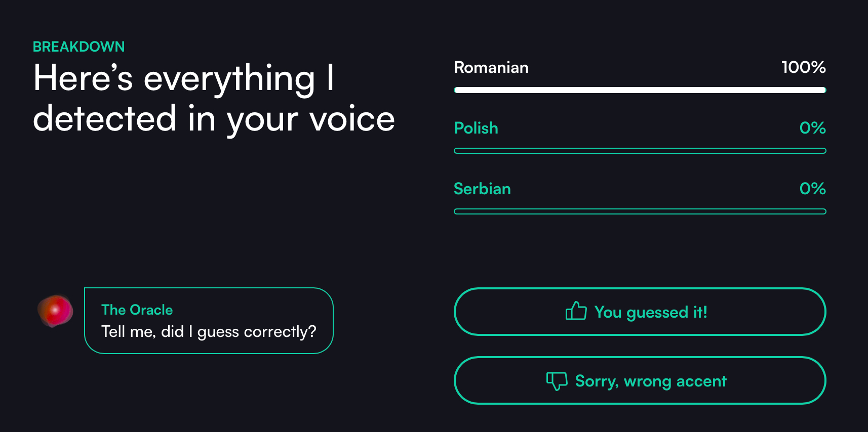Click the Serbian 0% value

pyautogui.click(x=812, y=189)
